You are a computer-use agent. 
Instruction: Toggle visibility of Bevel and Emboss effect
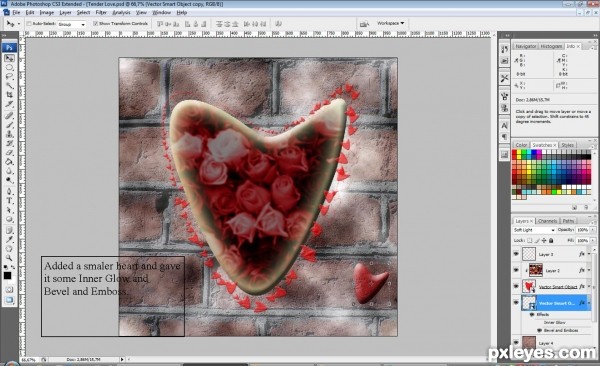[x=540, y=330]
